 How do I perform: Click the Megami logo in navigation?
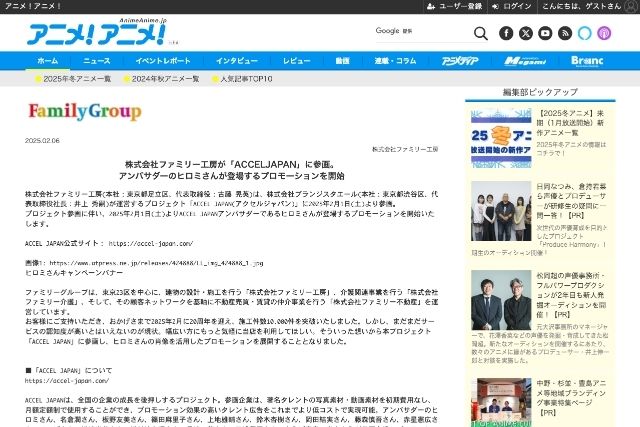(525, 61)
